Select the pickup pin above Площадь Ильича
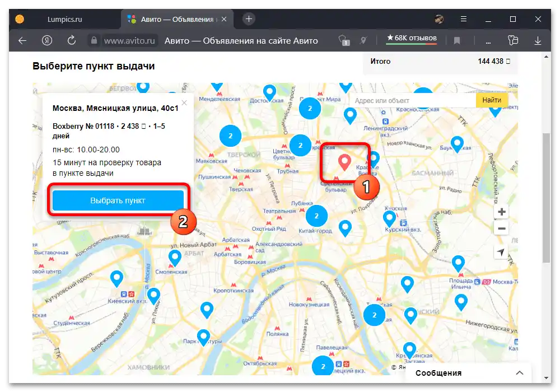 458,263
